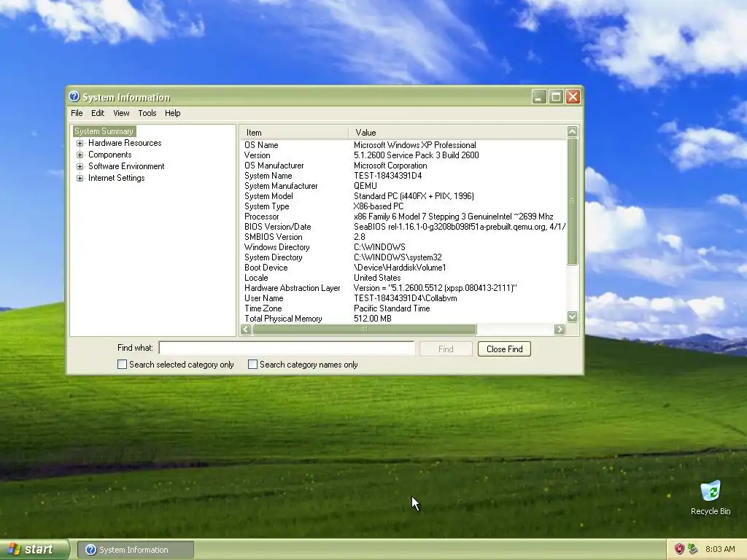The width and height of the screenshot is (747, 560).
Task: Select the Processor row
Action: point(403,217)
